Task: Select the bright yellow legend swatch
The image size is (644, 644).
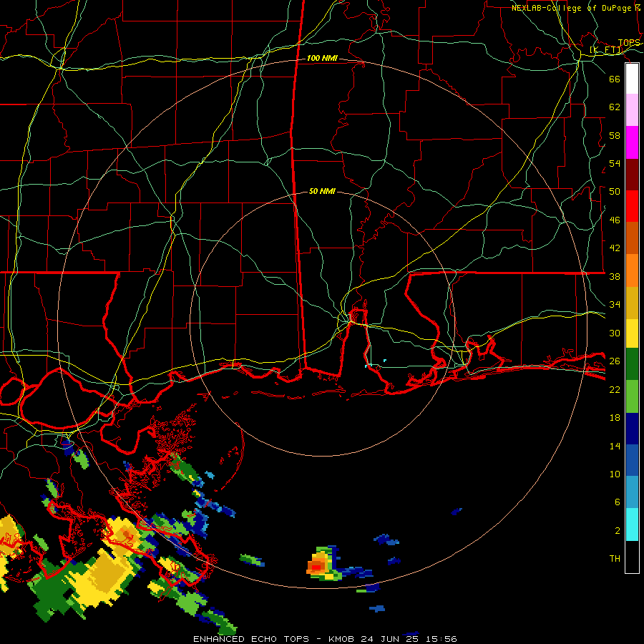Action: (632, 333)
